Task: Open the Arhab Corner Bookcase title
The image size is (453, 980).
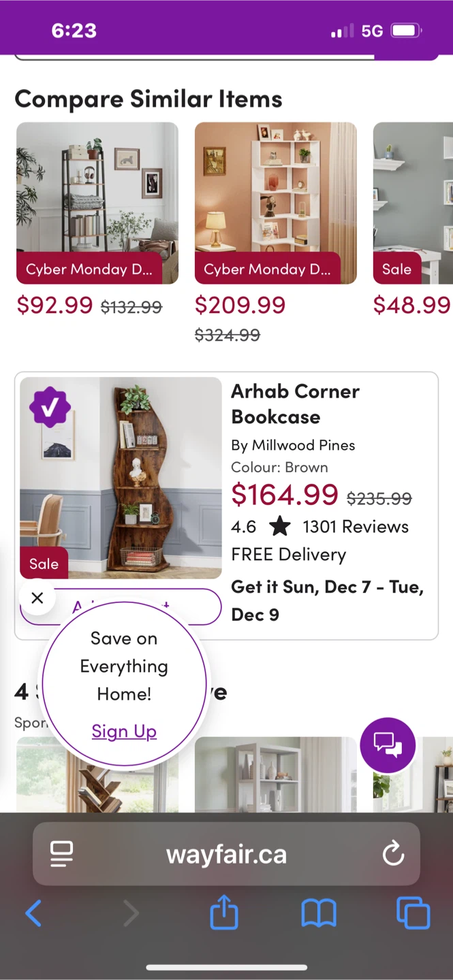Action: pyautogui.click(x=295, y=404)
